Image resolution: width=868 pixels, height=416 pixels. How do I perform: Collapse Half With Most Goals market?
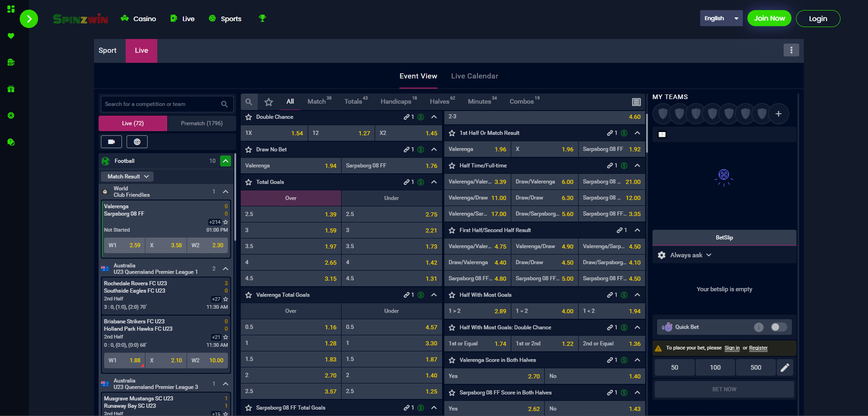coord(637,295)
